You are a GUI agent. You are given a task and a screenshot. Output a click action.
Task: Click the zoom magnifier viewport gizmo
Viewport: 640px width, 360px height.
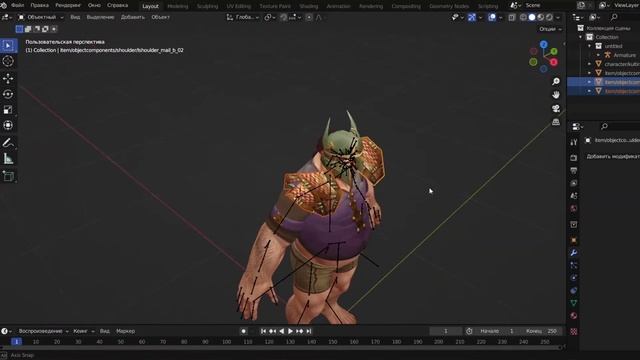556,82
